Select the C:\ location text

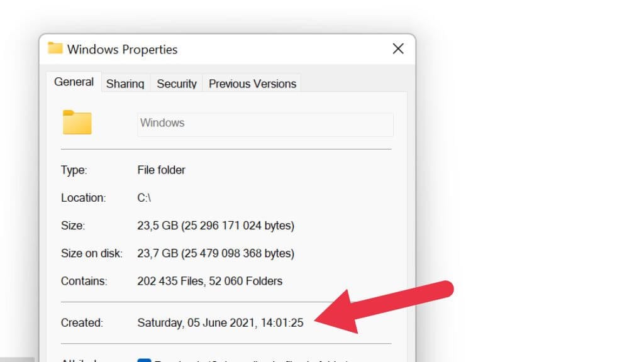[145, 197]
